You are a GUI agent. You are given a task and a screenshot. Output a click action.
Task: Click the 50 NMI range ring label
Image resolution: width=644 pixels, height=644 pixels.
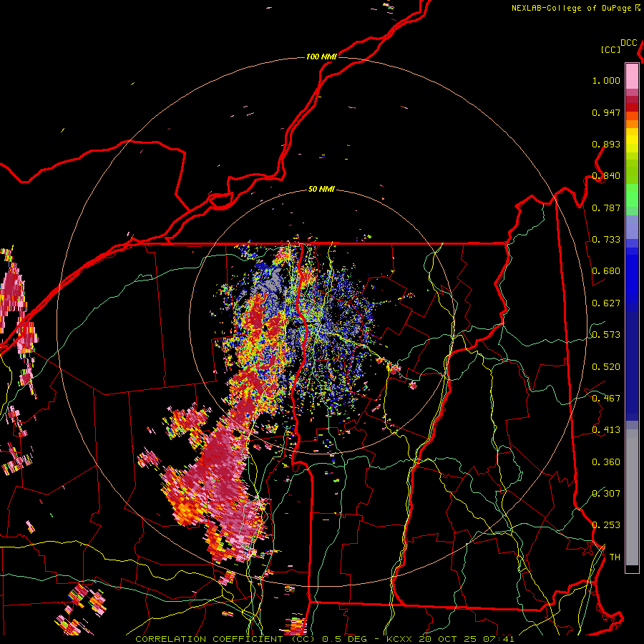pyautogui.click(x=321, y=190)
